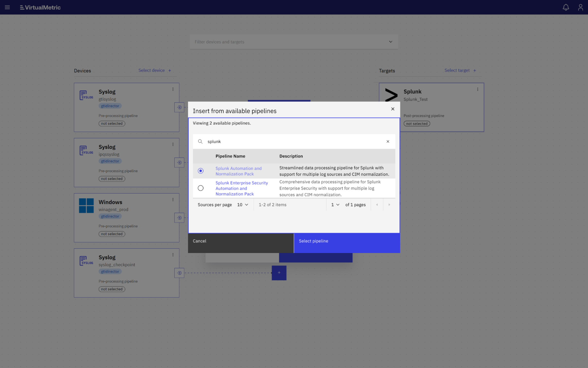The width and height of the screenshot is (588, 368).
Task: Click not selected pill on winagent_prod card
Action: 112,234
